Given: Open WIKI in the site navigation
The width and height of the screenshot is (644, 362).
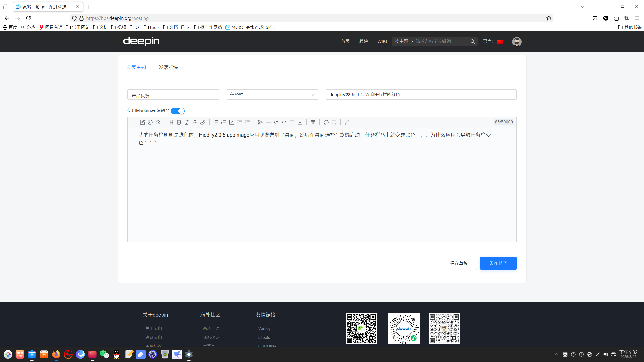Looking at the screenshot, I should click(382, 41).
